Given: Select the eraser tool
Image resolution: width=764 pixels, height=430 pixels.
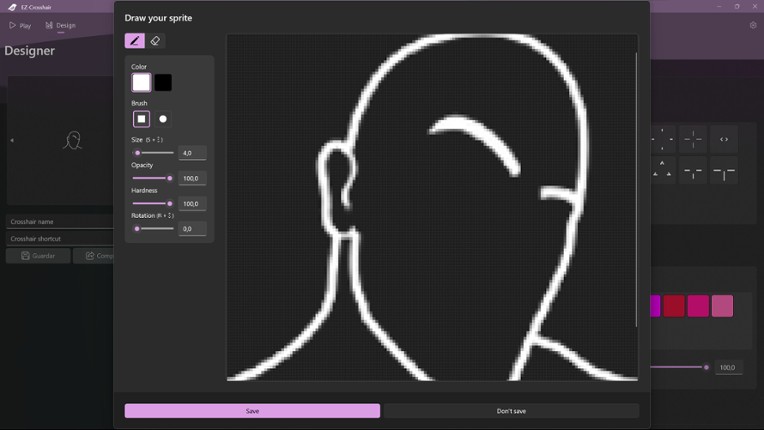Looking at the screenshot, I should click(155, 41).
